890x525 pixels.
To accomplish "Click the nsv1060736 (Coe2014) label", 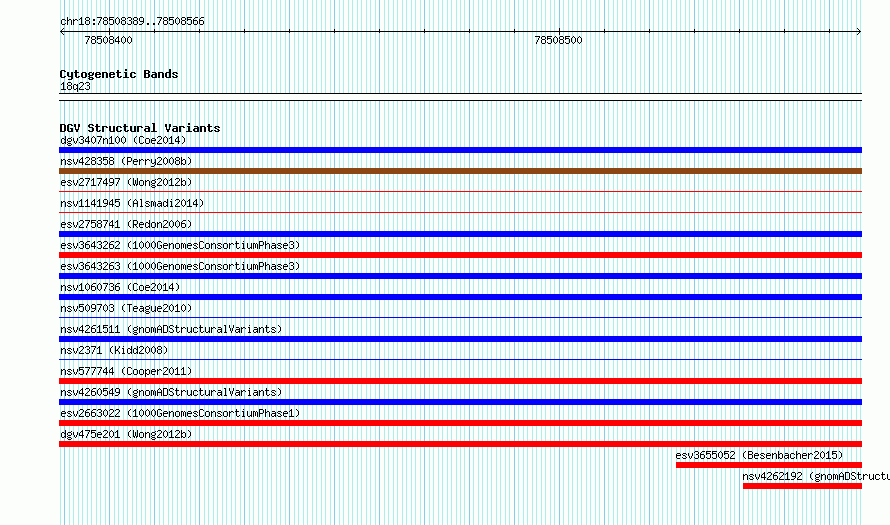I will coord(120,287).
